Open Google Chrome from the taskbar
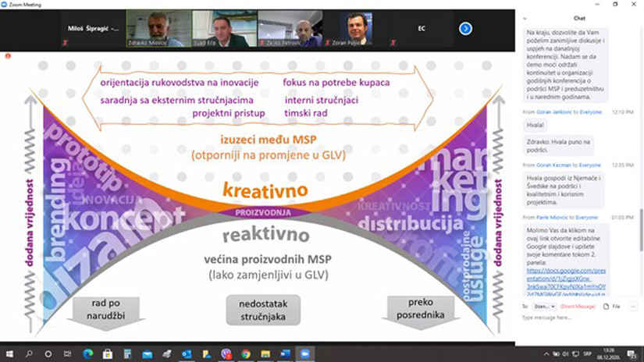The image size is (644, 362). 245,353
